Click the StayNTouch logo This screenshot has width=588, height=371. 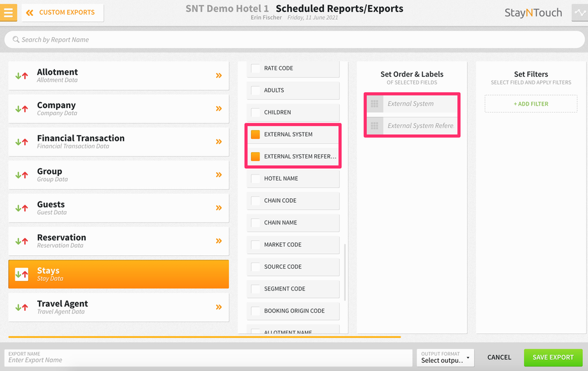533,13
